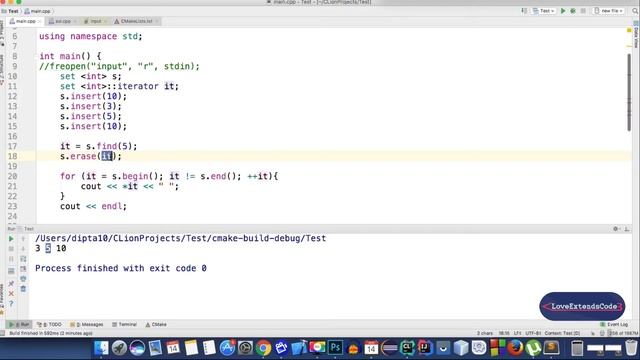Hide the Run panel with hide icon
The height and width of the screenshot is (360, 640).
coord(627,229)
